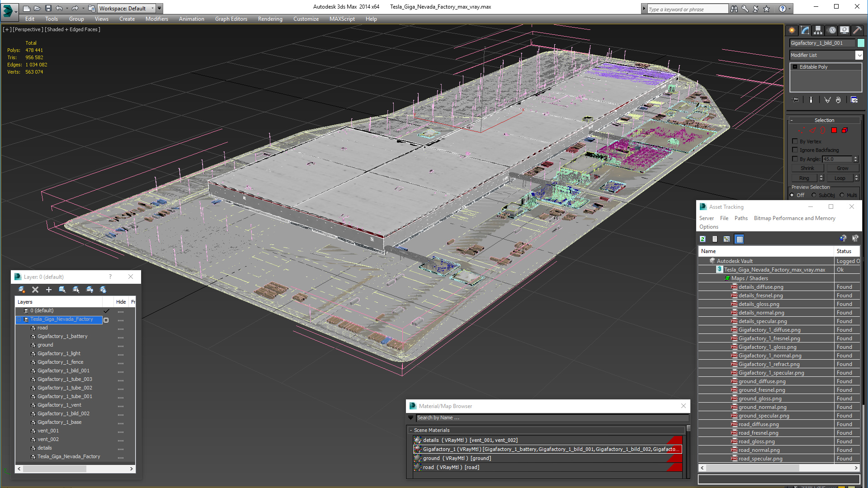This screenshot has height=488, width=868.
Task: Open the Display command panel tab
Action: [x=844, y=30]
